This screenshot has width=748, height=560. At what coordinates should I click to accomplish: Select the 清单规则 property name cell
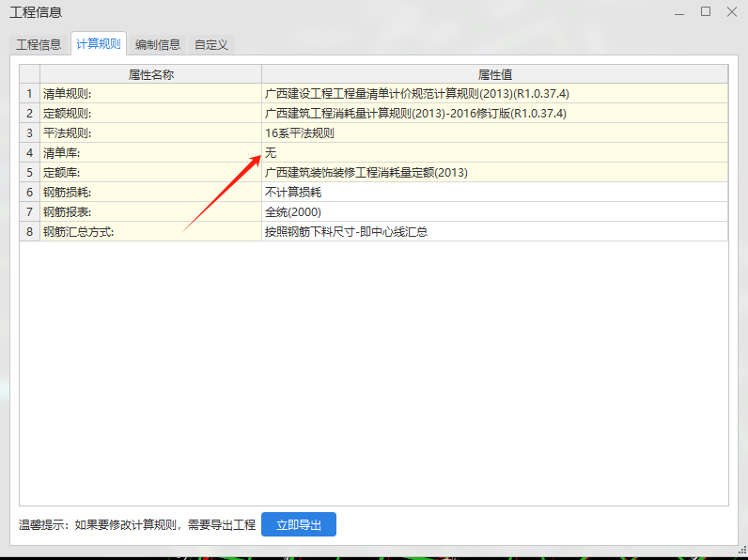(150, 94)
